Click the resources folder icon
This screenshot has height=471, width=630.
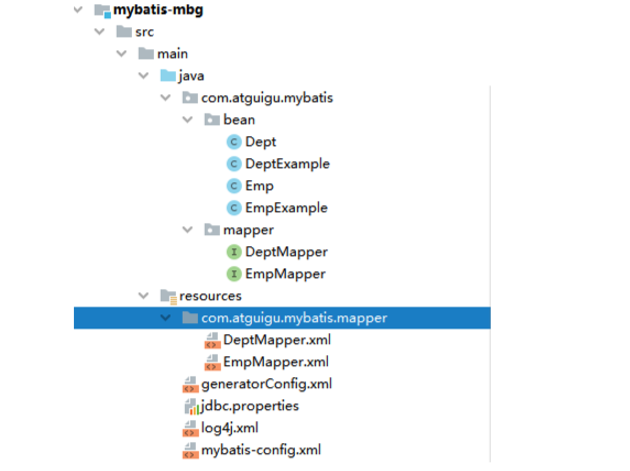coord(168,296)
